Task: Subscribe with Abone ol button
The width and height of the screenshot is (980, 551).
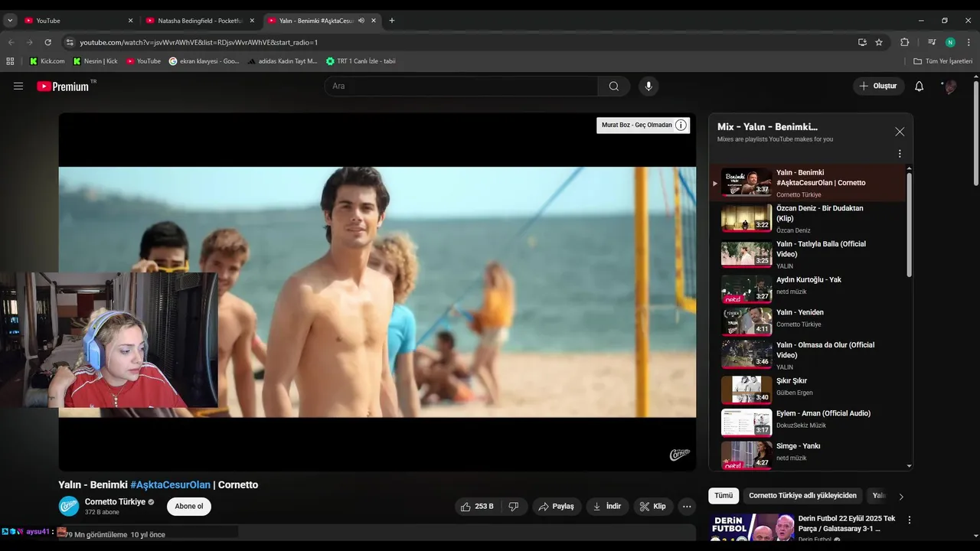Action: pyautogui.click(x=189, y=507)
